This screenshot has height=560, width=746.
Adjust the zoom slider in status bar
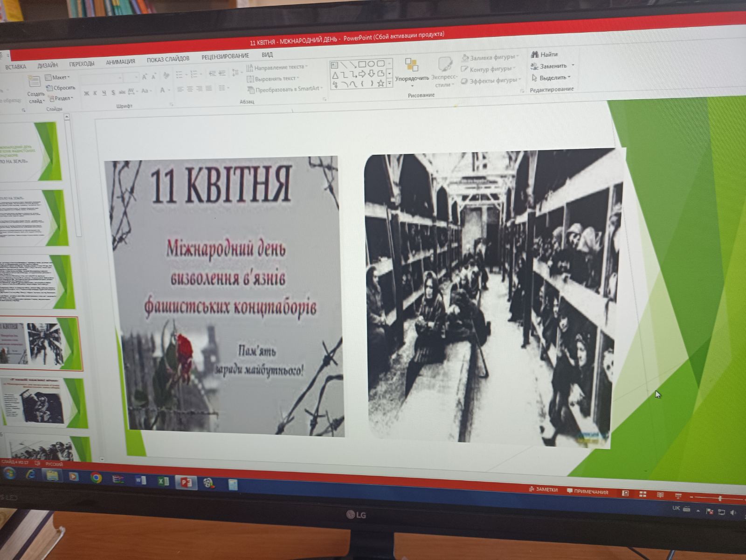pos(720,499)
